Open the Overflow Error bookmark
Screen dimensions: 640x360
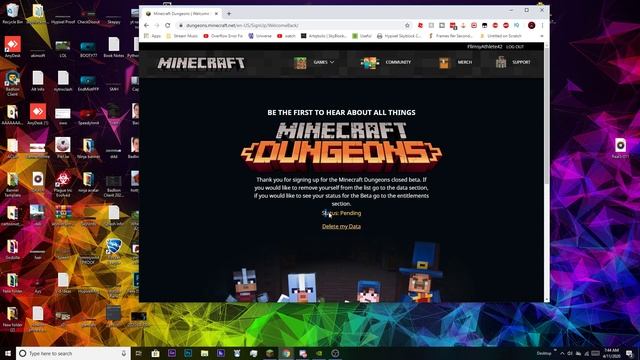[223, 36]
